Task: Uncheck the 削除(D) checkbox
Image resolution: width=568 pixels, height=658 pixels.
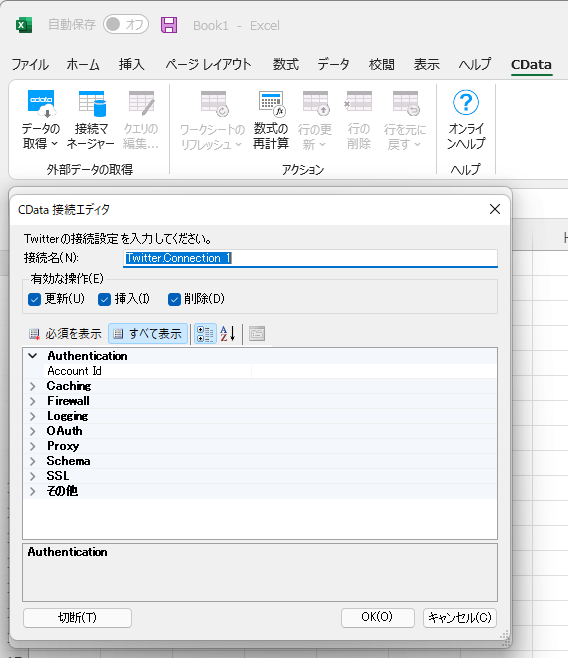Action: [174, 299]
